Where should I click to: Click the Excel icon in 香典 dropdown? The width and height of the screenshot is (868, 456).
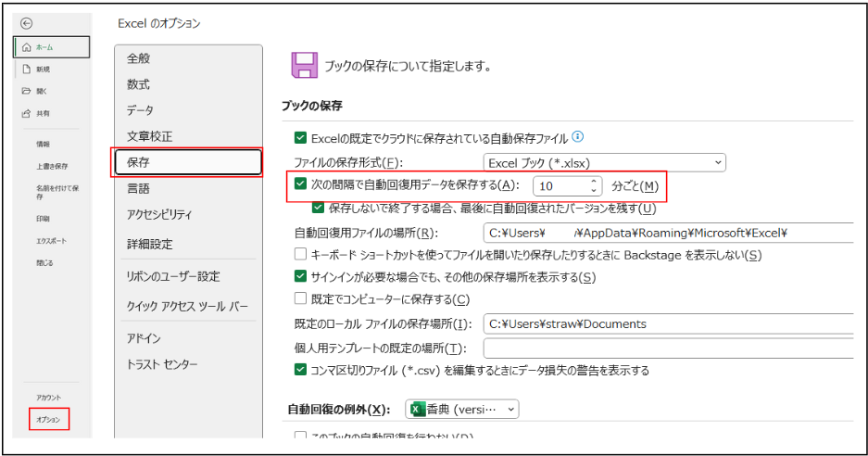tap(417, 410)
